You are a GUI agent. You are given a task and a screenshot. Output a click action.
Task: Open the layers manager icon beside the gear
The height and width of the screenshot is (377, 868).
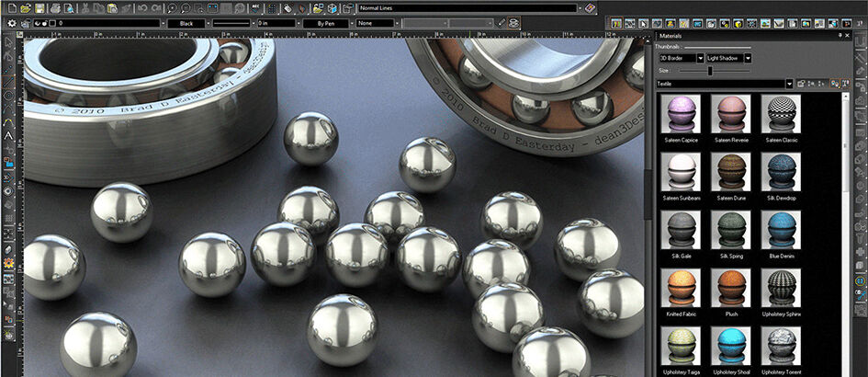[26, 23]
